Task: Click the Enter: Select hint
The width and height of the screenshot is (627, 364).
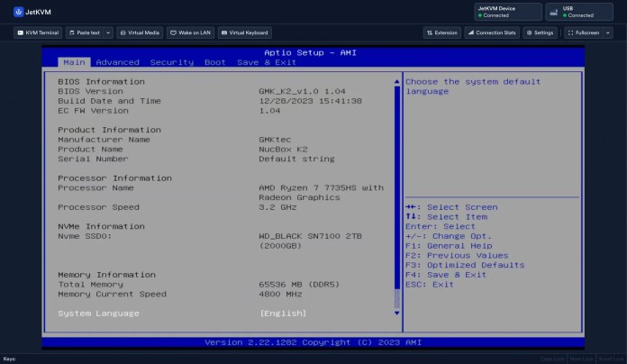Action: click(441, 226)
